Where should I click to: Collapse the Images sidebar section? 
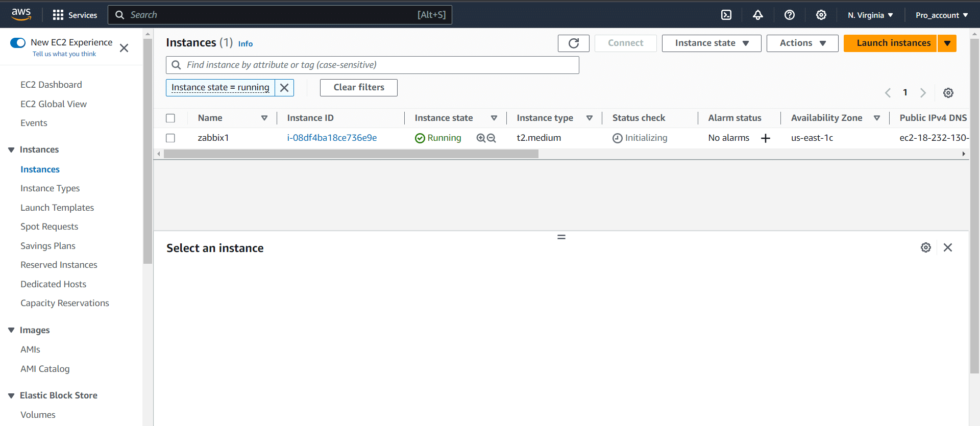click(11, 331)
